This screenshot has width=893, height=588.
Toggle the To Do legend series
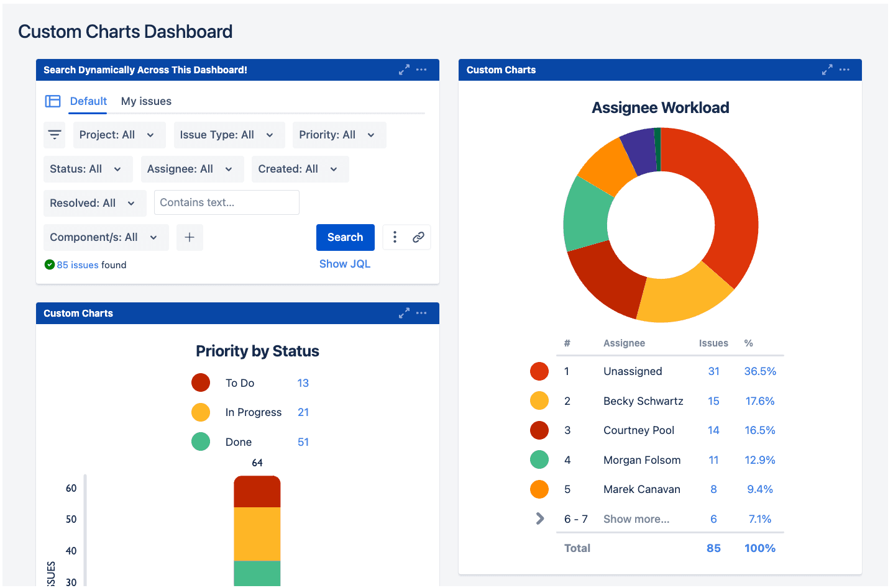[201, 383]
